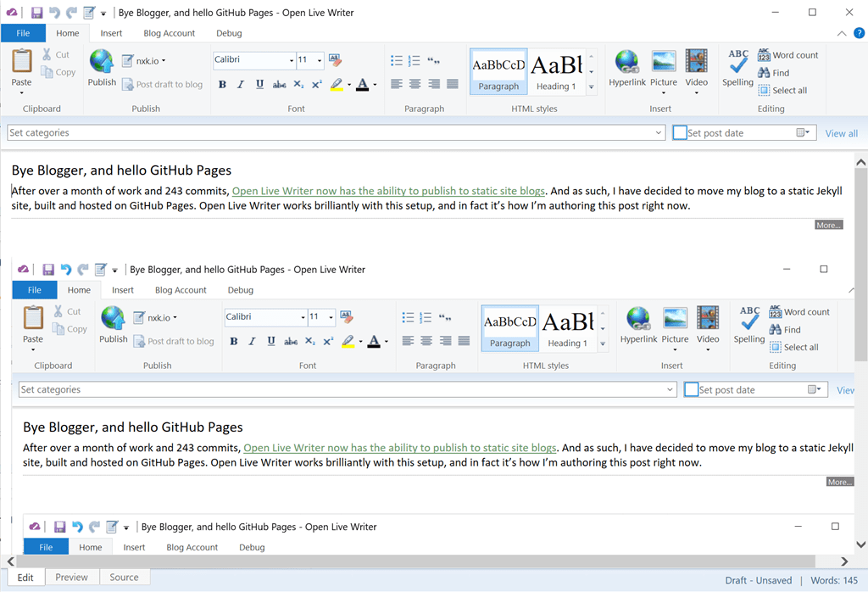
Task: Toggle underline formatting in the top ribbon
Action: [x=259, y=84]
